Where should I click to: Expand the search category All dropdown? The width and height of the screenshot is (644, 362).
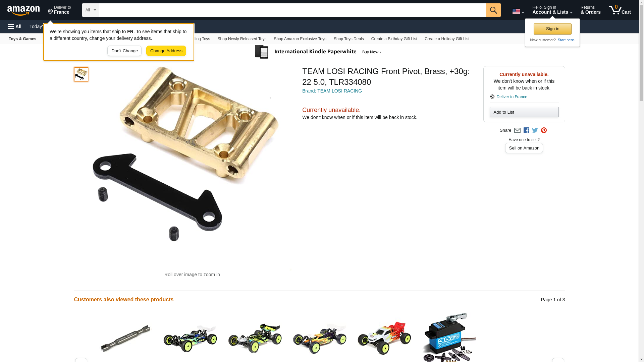pyautogui.click(x=91, y=10)
